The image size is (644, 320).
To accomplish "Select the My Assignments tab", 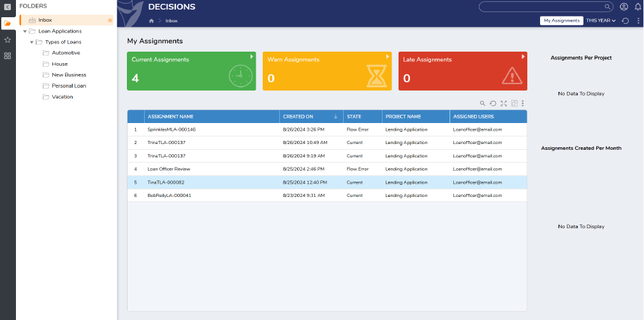I will 561,21.
